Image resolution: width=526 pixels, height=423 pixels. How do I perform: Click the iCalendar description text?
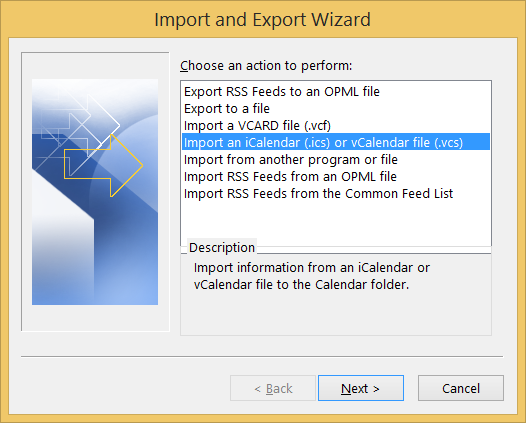312,276
